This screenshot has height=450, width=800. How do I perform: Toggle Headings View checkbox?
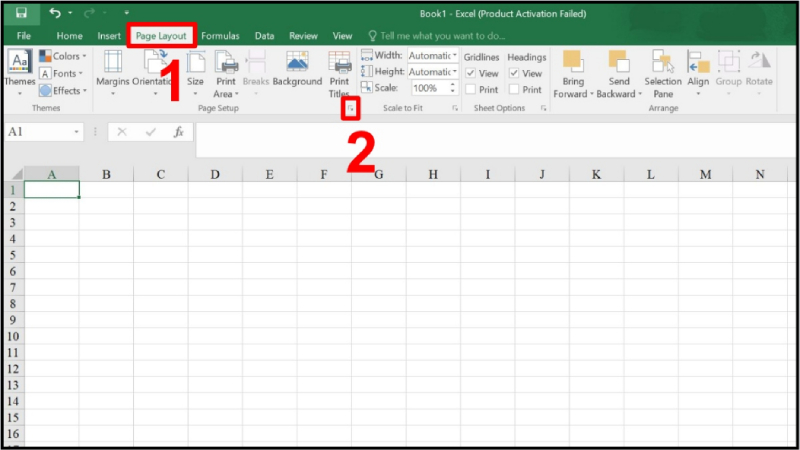coord(514,73)
